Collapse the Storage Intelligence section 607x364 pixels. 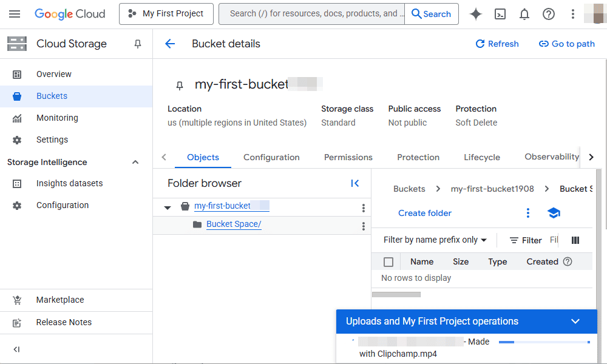(x=135, y=162)
